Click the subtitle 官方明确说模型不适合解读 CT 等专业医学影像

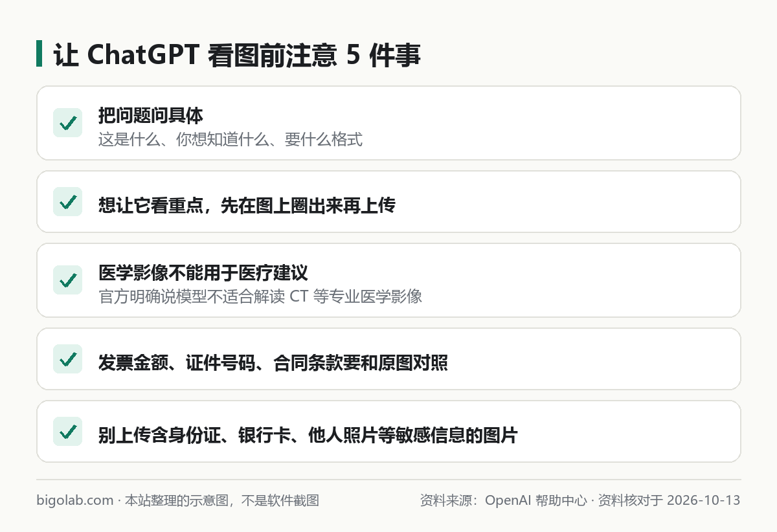click(260, 296)
